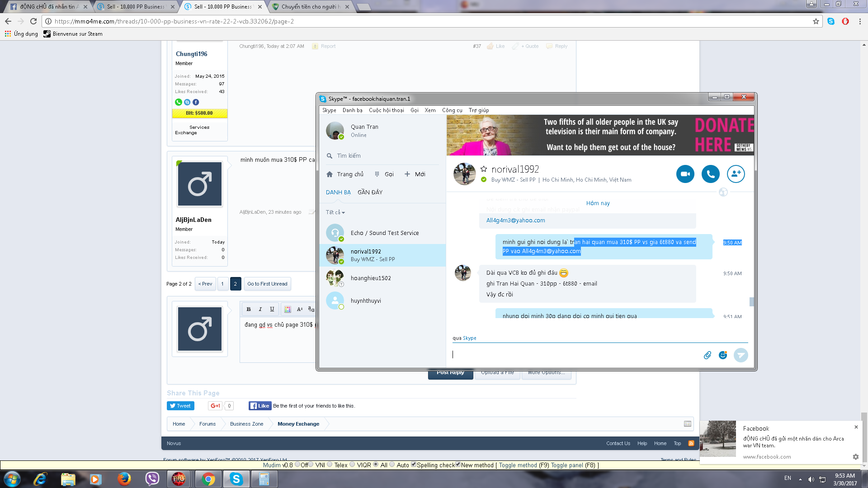Click the attach file paperclip icon
This screenshot has height=488, width=868.
(x=707, y=355)
